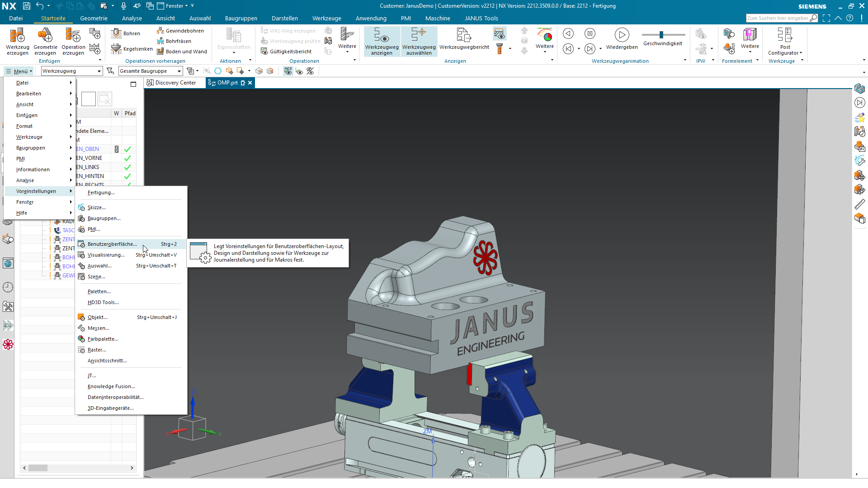Viewport: 868px width, 488px height.
Task: Click the Messen icon in submenu
Action: click(81, 328)
